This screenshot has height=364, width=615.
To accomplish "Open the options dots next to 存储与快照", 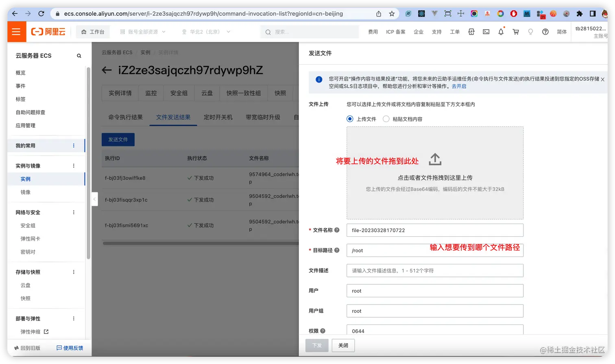I will (x=74, y=272).
